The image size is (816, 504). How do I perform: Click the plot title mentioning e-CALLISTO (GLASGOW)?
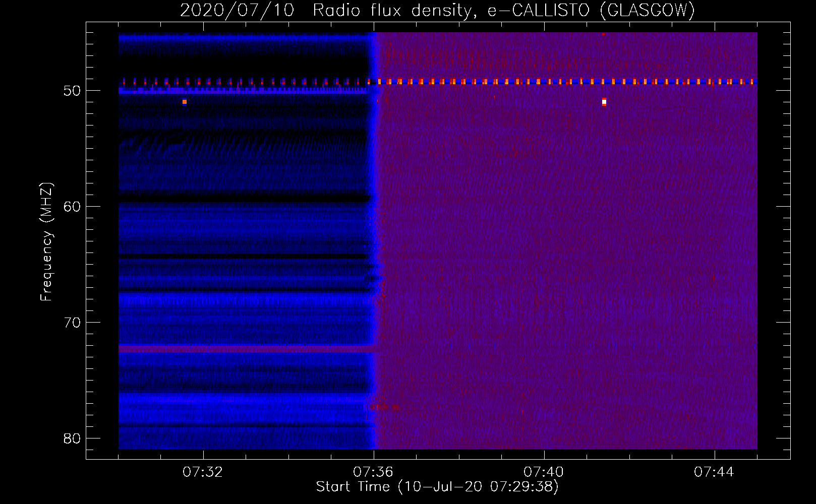(437, 10)
